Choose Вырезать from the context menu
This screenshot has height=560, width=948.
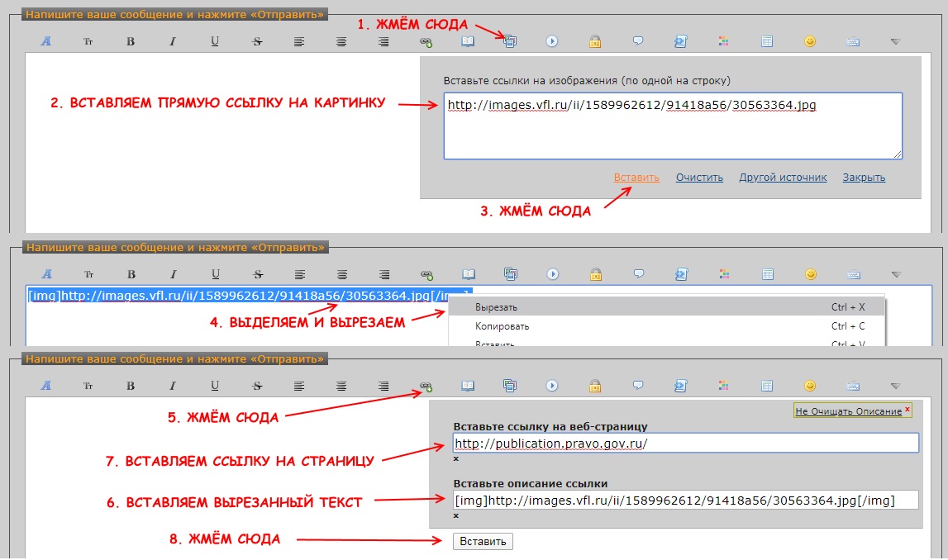tap(666, 307)
